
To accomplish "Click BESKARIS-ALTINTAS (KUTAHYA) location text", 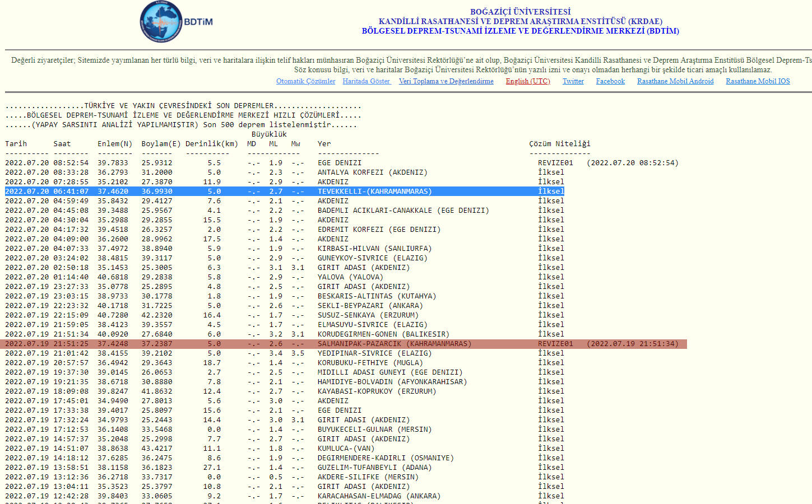I will [x=377, y=296].
